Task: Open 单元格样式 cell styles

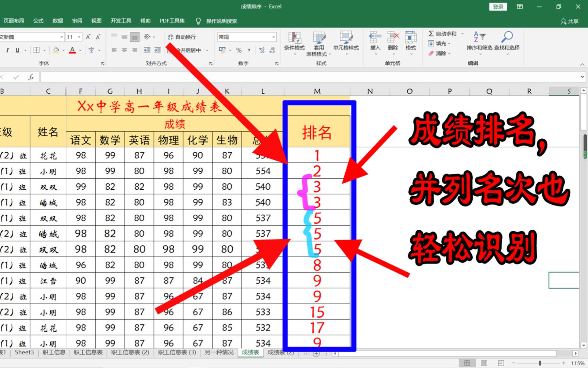Action: [346, 44]
